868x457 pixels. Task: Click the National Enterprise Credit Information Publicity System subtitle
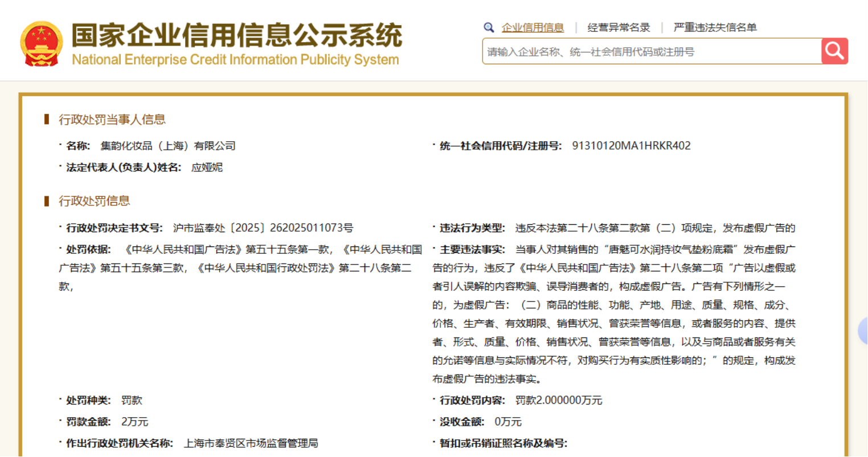tap(235, 60)
